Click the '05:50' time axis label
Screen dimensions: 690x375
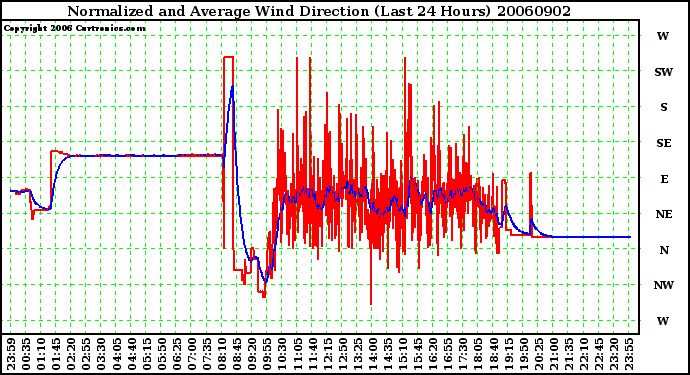click(x=161, y=354)
